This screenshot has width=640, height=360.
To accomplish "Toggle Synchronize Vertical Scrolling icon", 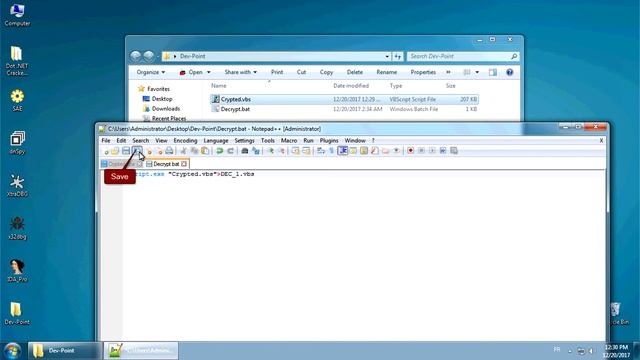I will (296, 151).
